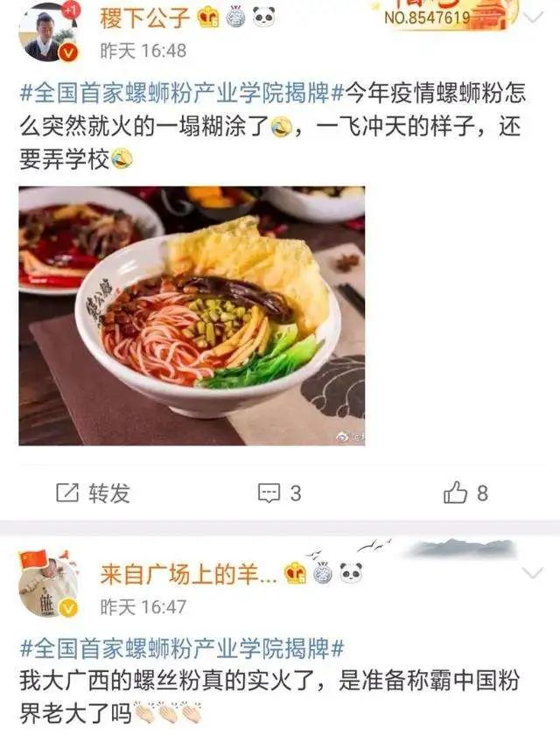Viewport: 560px width, 742px height.
Task: Open the luosifen noodle bowl photo
Action: (x=192, y=316)
